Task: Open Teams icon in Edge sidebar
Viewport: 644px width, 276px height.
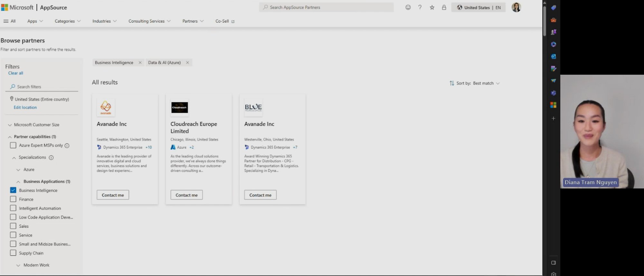Action: click(554, 93)
